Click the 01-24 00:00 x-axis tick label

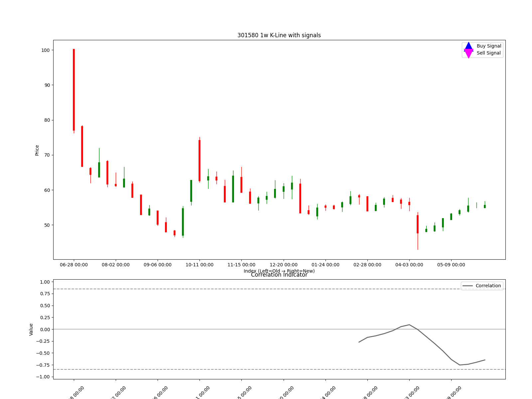pyautogui.click(x=326, y=265)
